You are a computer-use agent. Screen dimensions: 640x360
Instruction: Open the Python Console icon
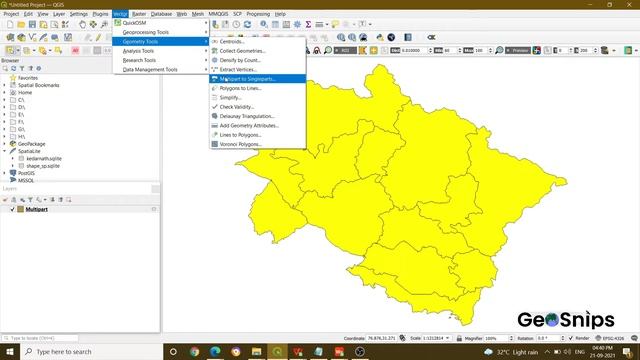(x=380, y=38)
